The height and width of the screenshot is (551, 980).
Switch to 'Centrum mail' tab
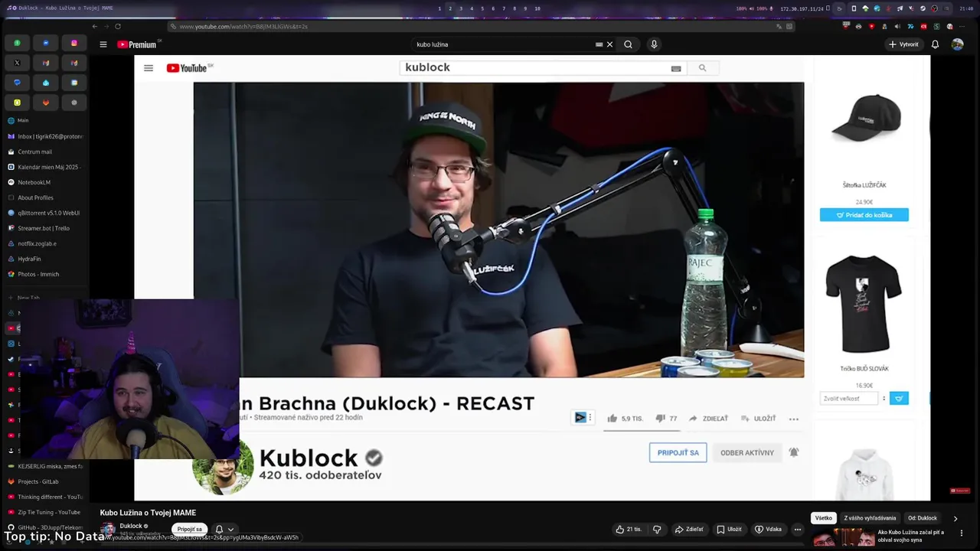point(44,152)
